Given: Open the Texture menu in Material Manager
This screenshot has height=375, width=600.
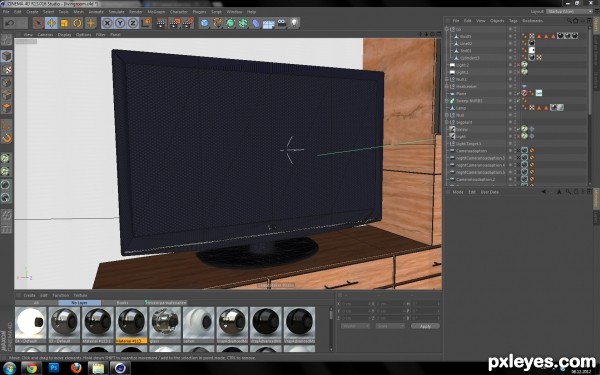Looking at the screenshot, I should (80, 295).
